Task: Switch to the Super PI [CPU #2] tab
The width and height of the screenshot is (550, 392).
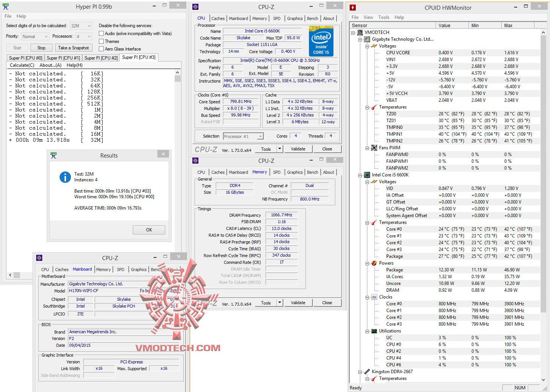Action: coord(101,58)
